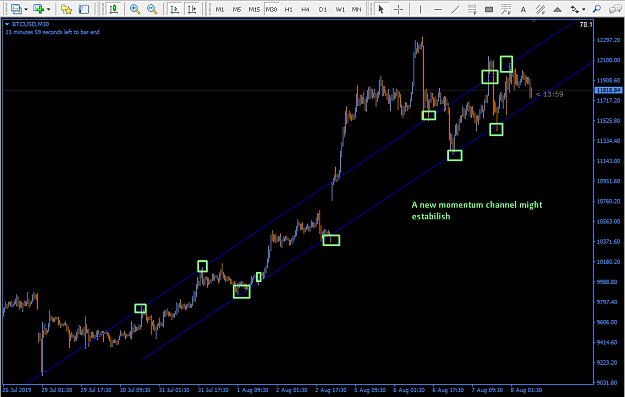Switch to the H4 timeframe
Image resolution: width=625 pixels, height=397 pixels.
coord(305,9)
